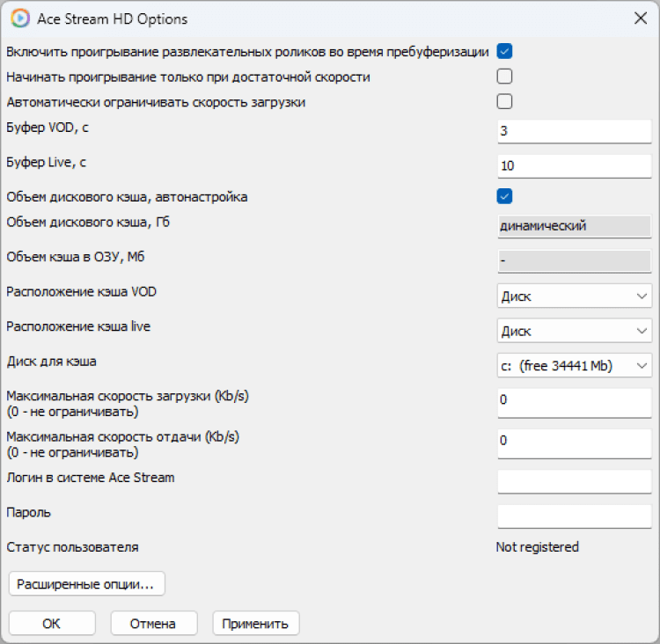
Task: Click the Live buffer seconds field
Action: [x=574, y=166]
